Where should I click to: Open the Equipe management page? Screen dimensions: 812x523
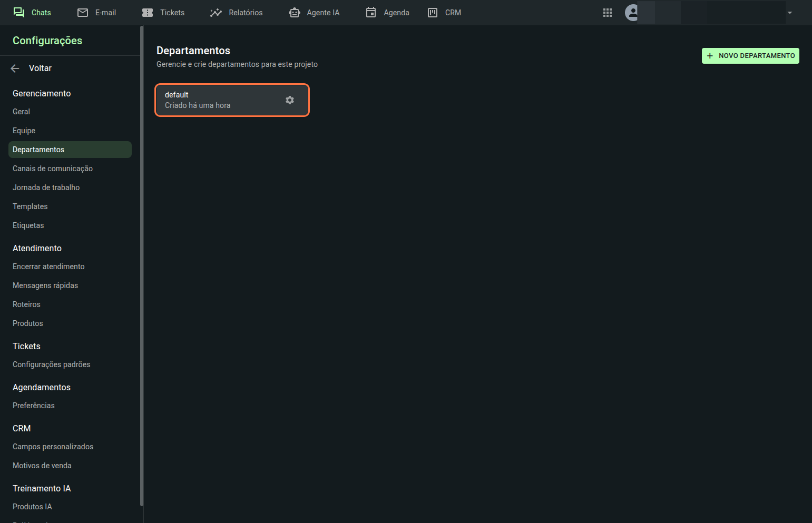[x=24, y=131]
